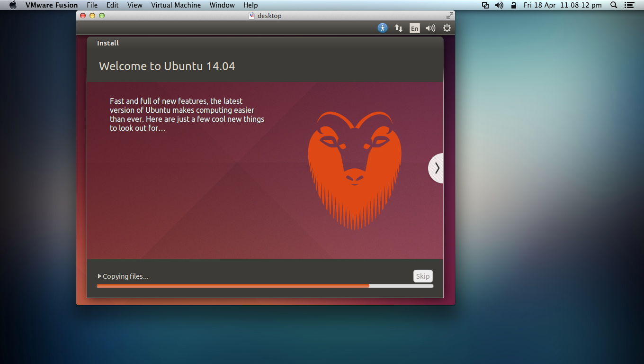Expand the Copying files details triangle
644x364 pixels.
(99, 276)
